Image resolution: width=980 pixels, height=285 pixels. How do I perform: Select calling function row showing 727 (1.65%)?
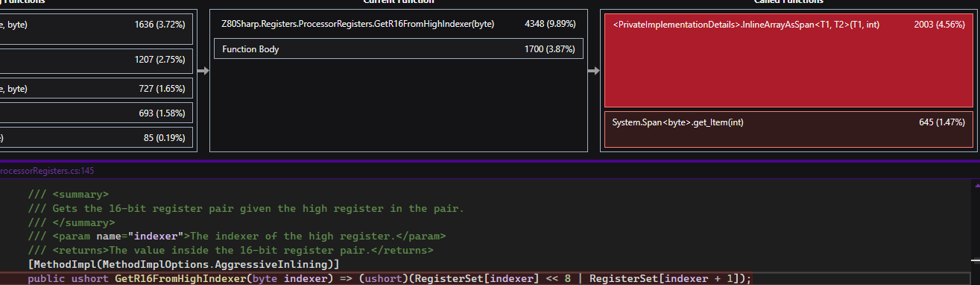point(96,88)
